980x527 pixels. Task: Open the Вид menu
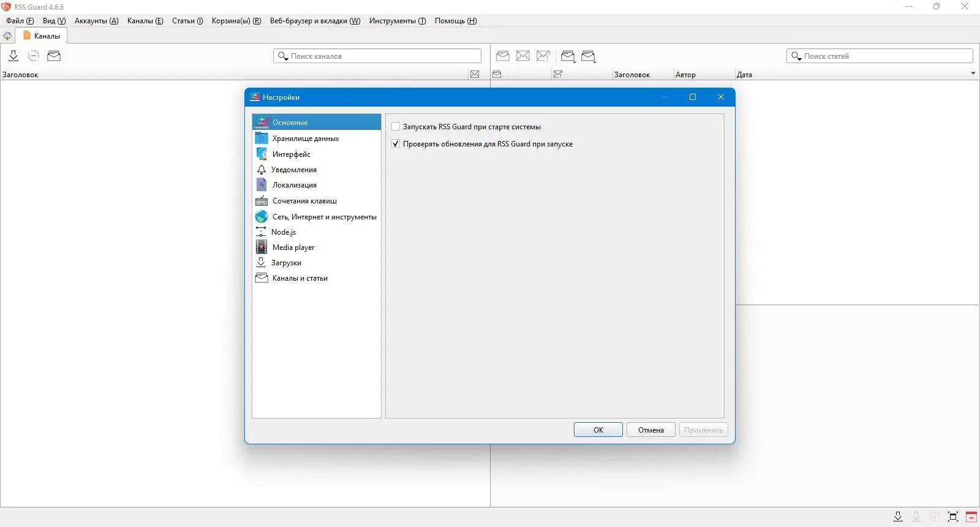(54, 21)
